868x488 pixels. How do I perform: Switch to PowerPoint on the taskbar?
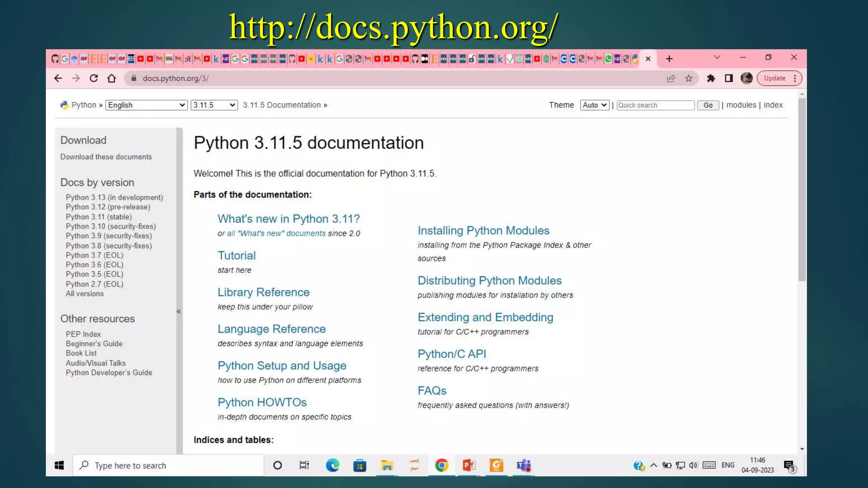[469, 466]
